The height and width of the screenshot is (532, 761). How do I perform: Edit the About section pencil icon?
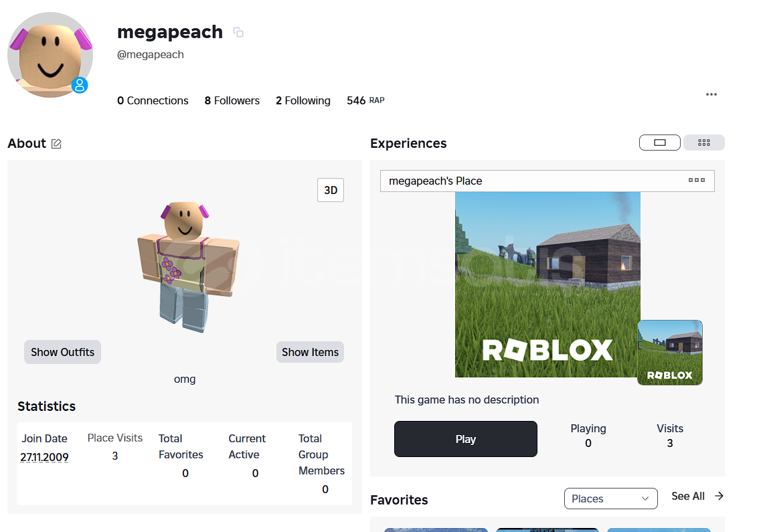(x=56, y=144)
